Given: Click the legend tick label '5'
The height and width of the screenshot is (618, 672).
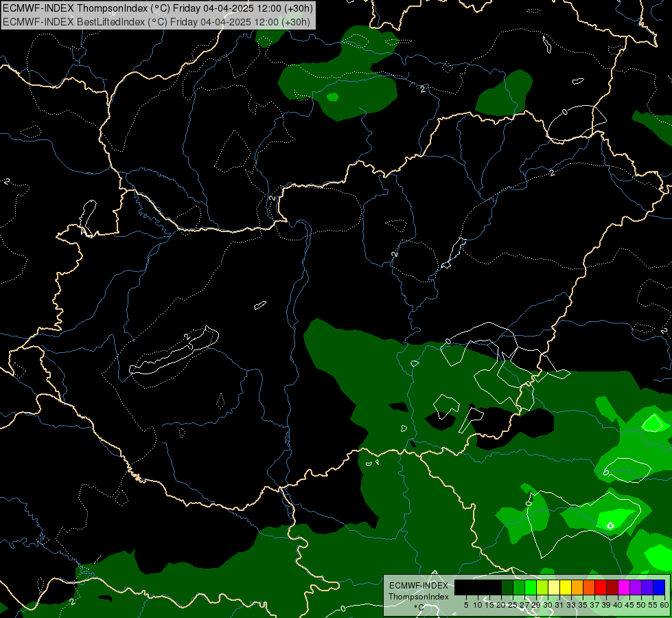Looking at the screenshot, I should (466, 605).
